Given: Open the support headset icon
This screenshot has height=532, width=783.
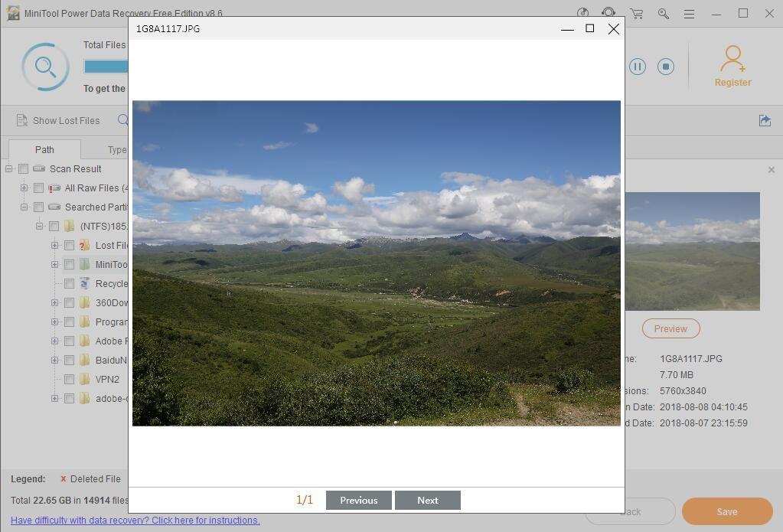Looking at the screenshot, I should click(608, 13).
